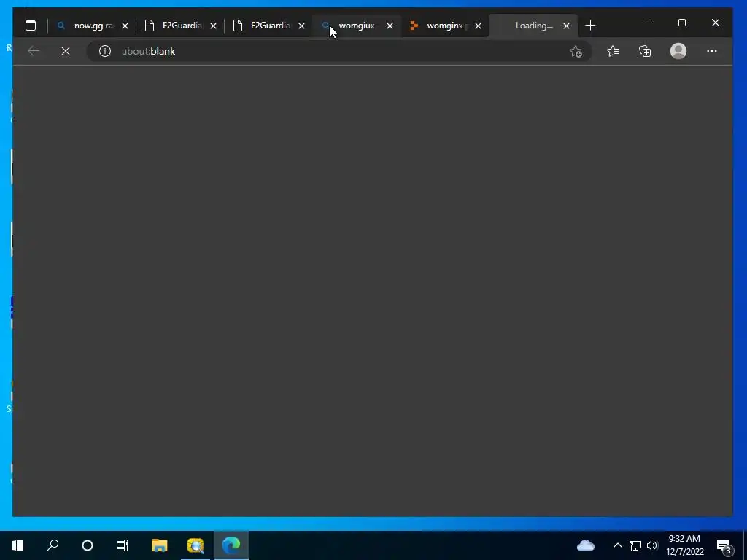747x560 pixels.
Task: Click the about:blank address bar
Action: [x=338, y=51]
